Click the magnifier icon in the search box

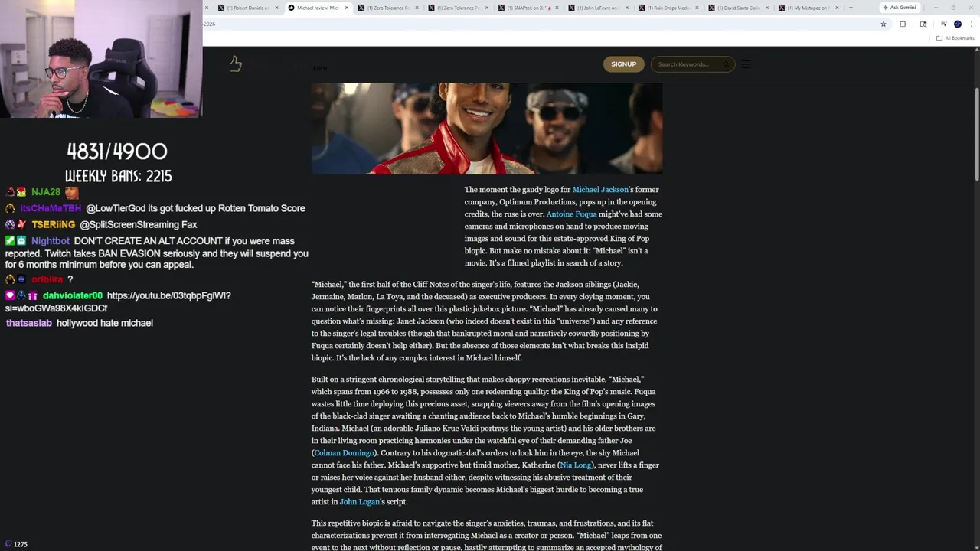coord(725,64)
